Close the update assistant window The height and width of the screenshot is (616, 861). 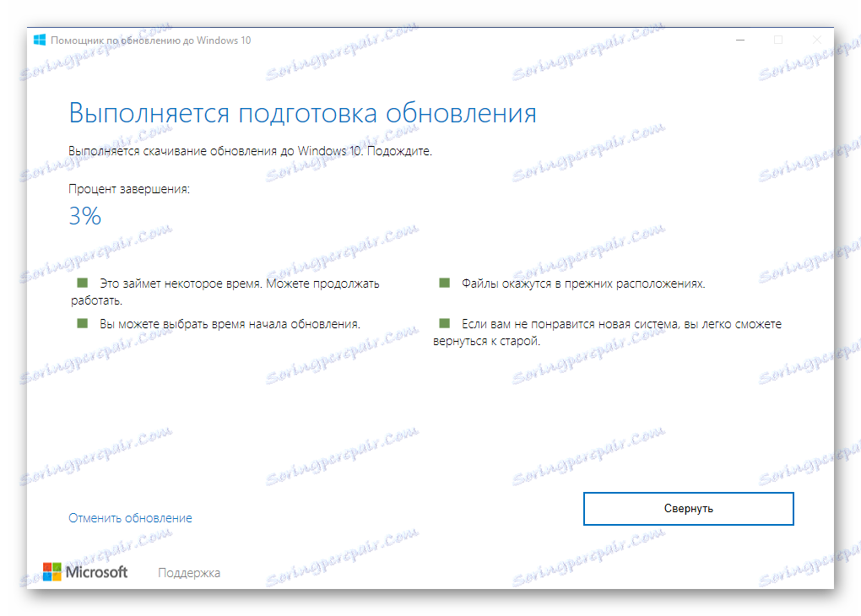816,40
